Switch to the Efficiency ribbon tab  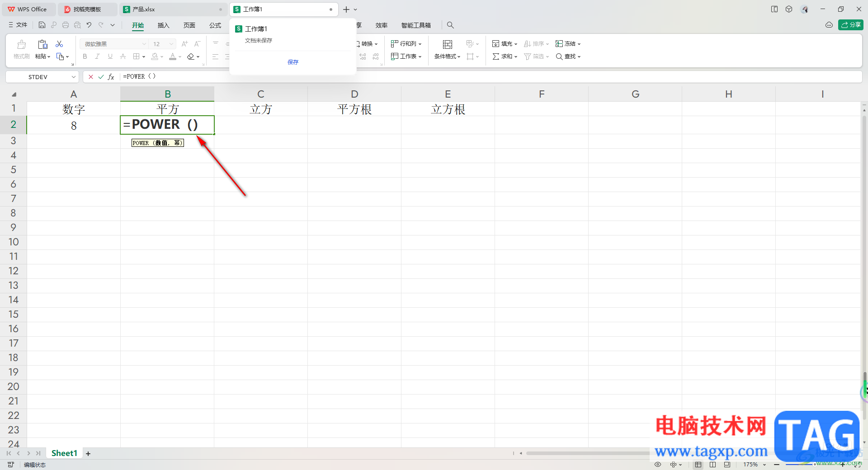tap(382, 25)
